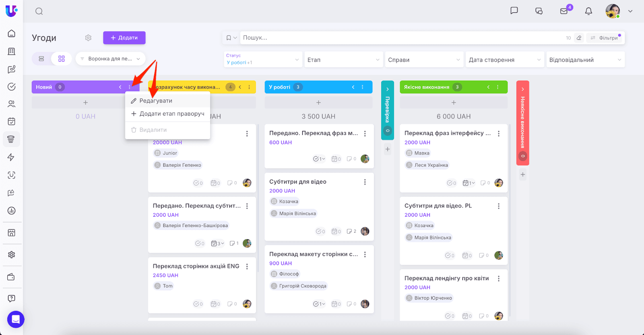Expand the collapsed Перевірка stage
Screen dimensions: 644x335
coord(388,89)
